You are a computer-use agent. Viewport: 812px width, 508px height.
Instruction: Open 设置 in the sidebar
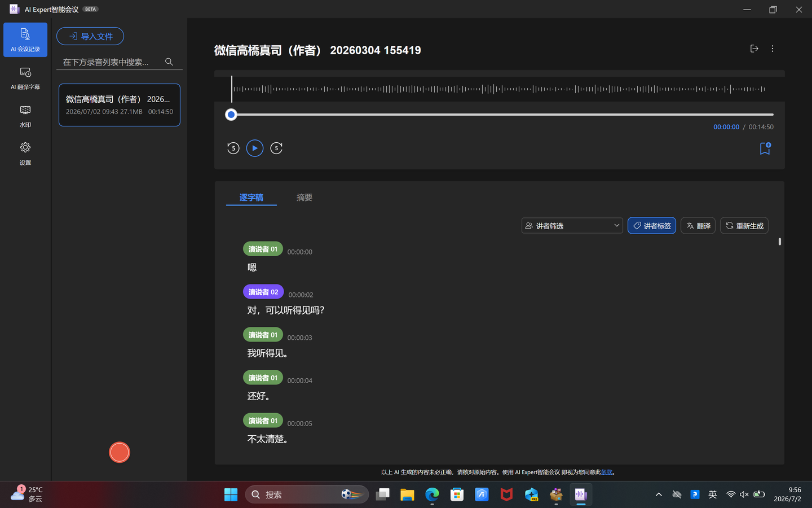(x=25, y=154)
